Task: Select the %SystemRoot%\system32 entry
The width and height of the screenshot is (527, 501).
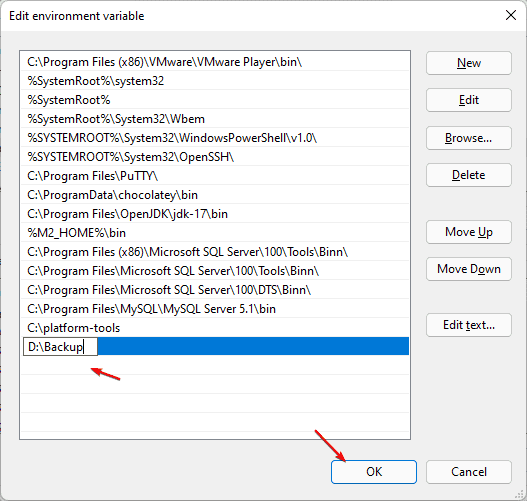Action: [x=215, y=81]
